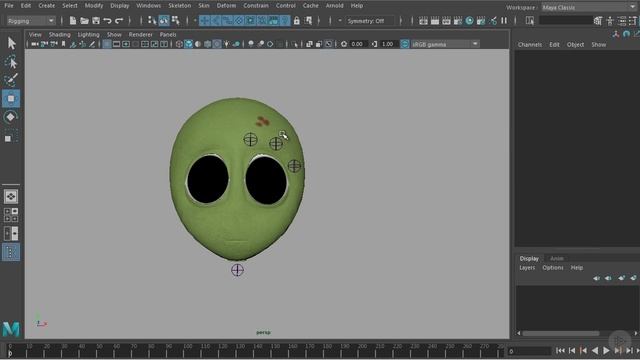Toggle use all lights bulb icon
The width and height of the screenshot is (640, 360).
click(x=226, y=44)
